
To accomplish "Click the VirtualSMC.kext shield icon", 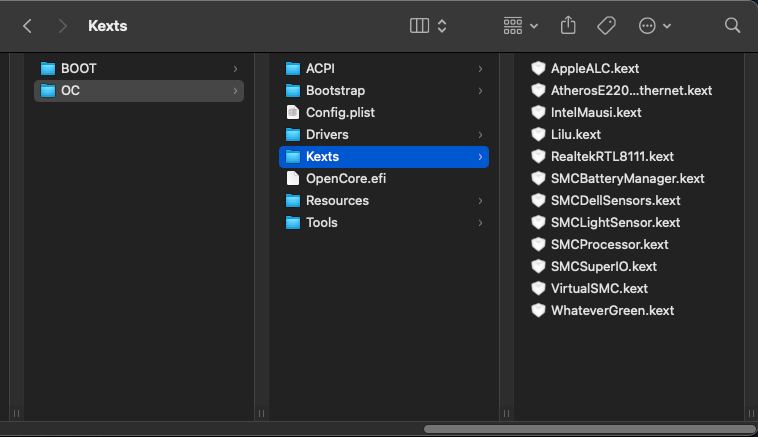I will [538, 289].
